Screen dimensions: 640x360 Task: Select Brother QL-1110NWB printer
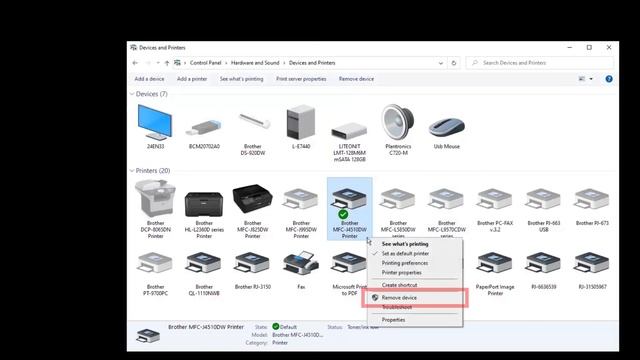pyautogui.click(x=204, y=273)
